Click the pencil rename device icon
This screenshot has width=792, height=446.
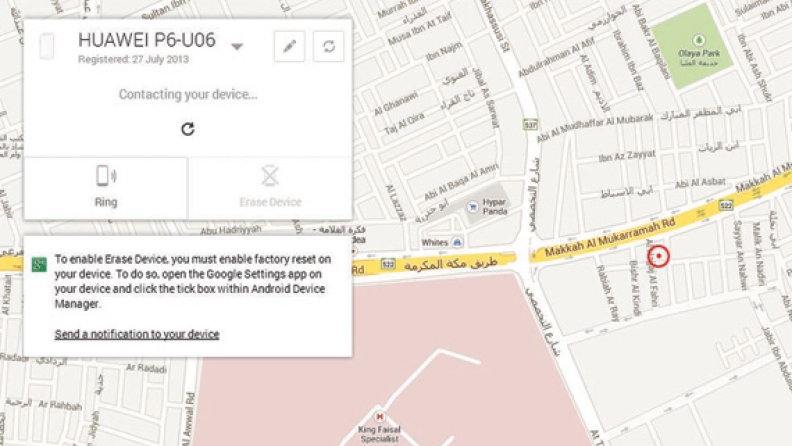pos(289,46)
